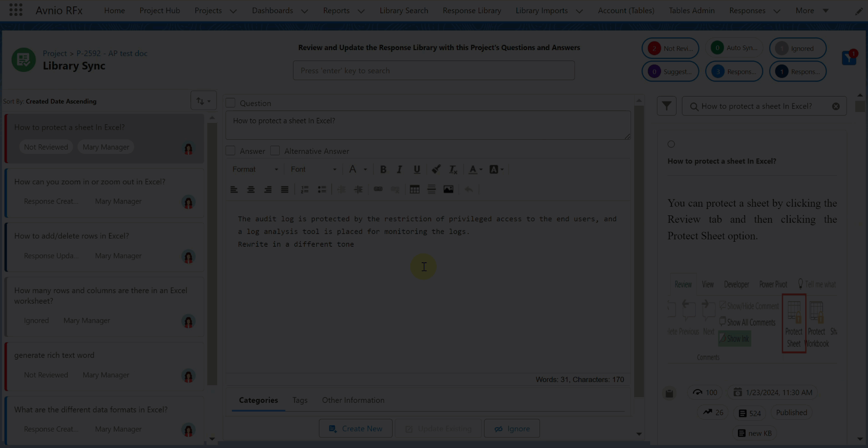This screenshot has width=868, height=448.
Task: Go to Project Hub
Action: (160, 10)
